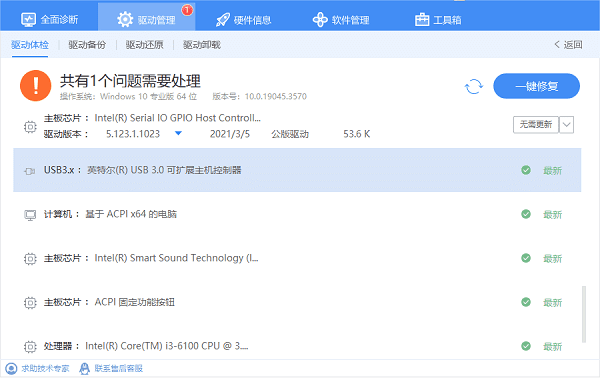This screenshot has height=378, width=600.
Task: Open the 驱动还原 sub-tab
Action: click(145, 45)
